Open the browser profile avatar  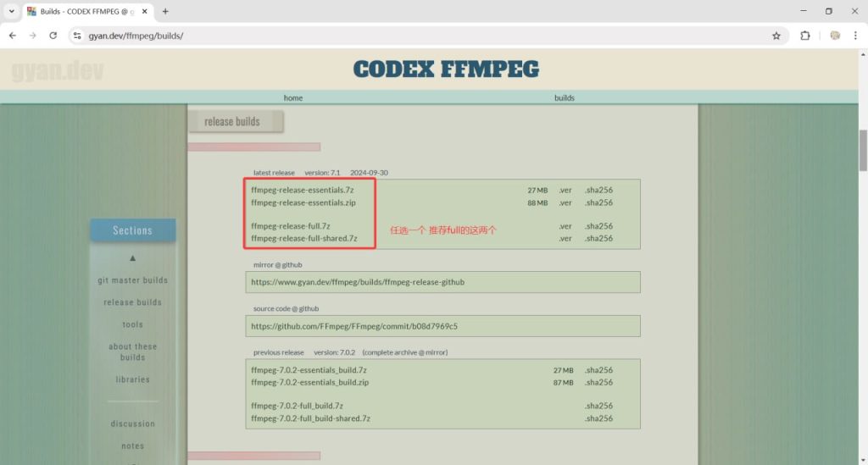pyautogui.click(x=835, y=36)
